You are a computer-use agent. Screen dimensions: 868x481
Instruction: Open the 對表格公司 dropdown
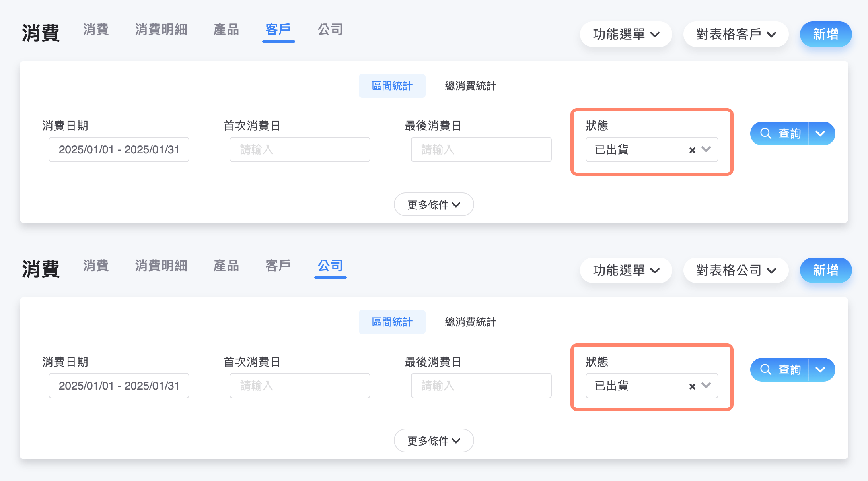pos(736,270)
